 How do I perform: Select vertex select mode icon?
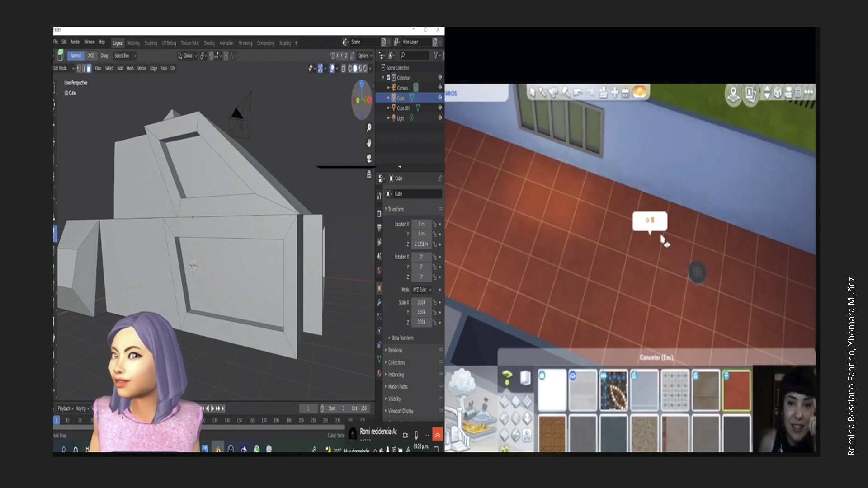point(79,69)
